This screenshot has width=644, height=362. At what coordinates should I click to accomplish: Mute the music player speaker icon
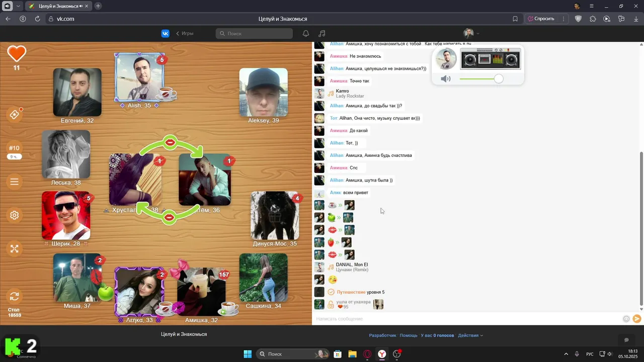point(445,79)
